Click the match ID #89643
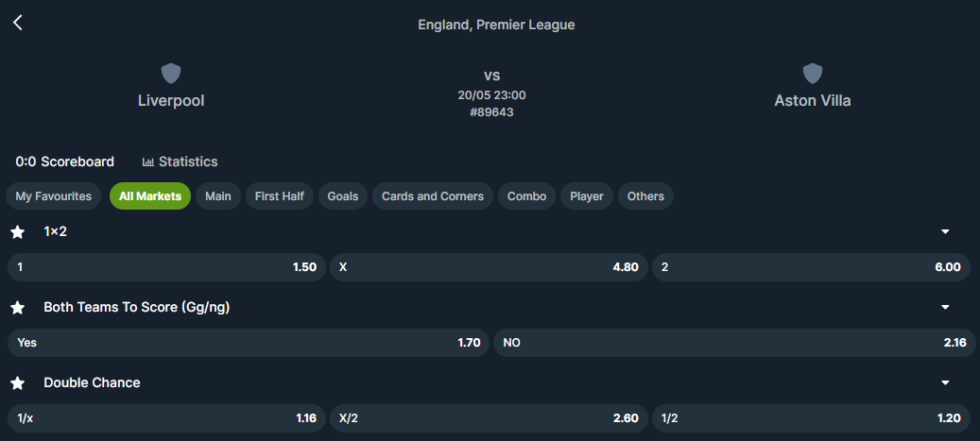The height and width of the screenshot is (441, 980). coord(491,112)
